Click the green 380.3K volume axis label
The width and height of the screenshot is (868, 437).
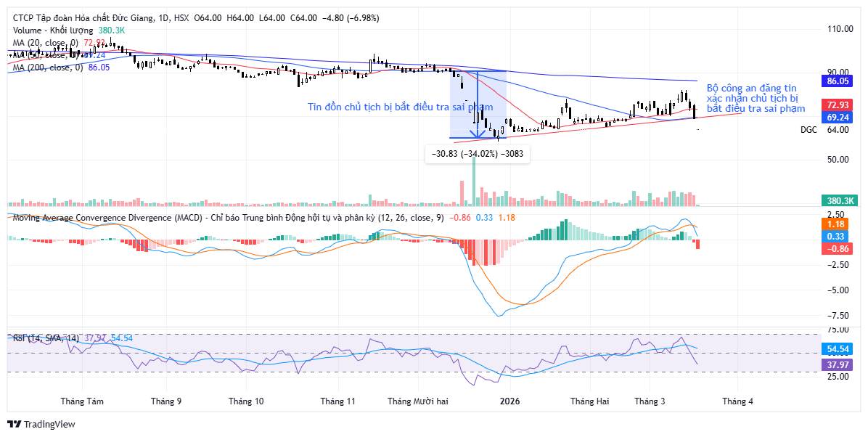838,200
